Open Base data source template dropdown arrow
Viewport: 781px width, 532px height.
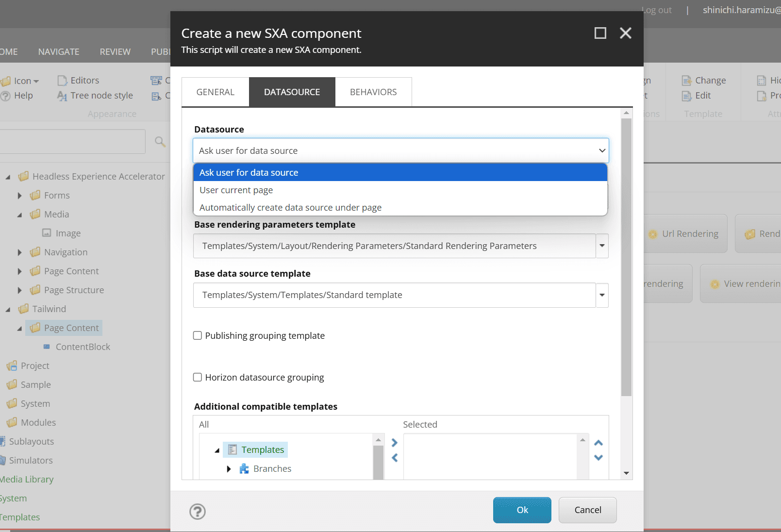(602, 295)
